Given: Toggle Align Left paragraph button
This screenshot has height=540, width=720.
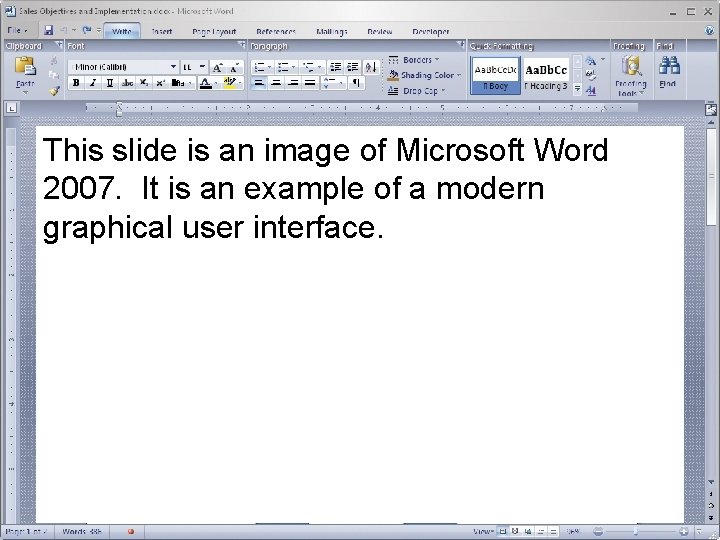Looking at the screenshot, I should [x=259, y=83].
